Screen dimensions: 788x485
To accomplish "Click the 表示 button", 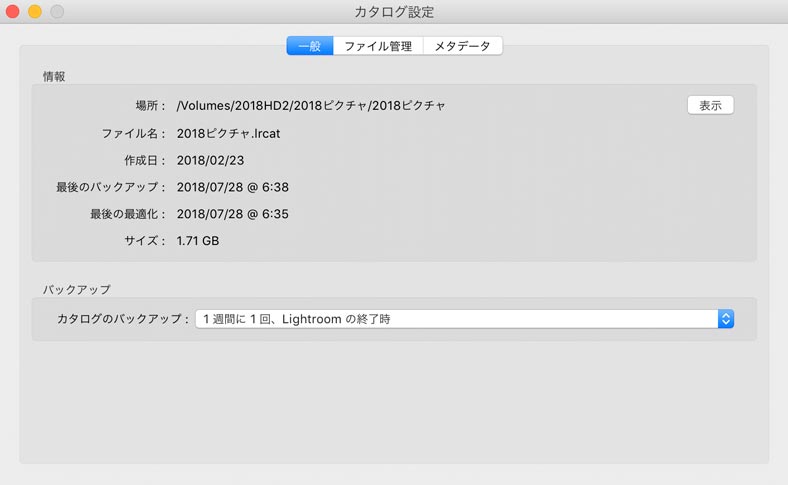I will point(710,105).
